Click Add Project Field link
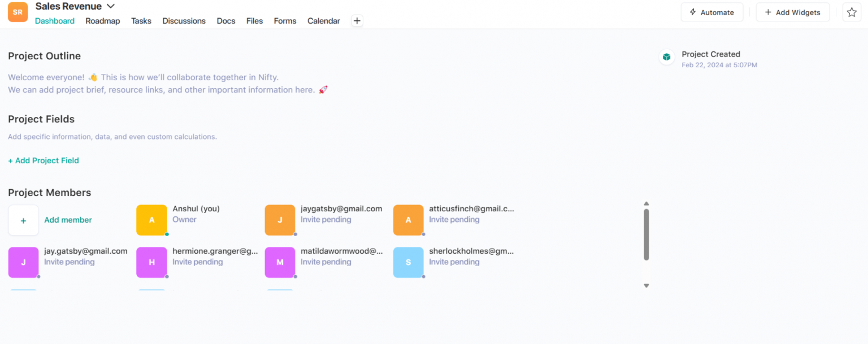The height and width of the screenshot is (344, 868). coord(44,160)
